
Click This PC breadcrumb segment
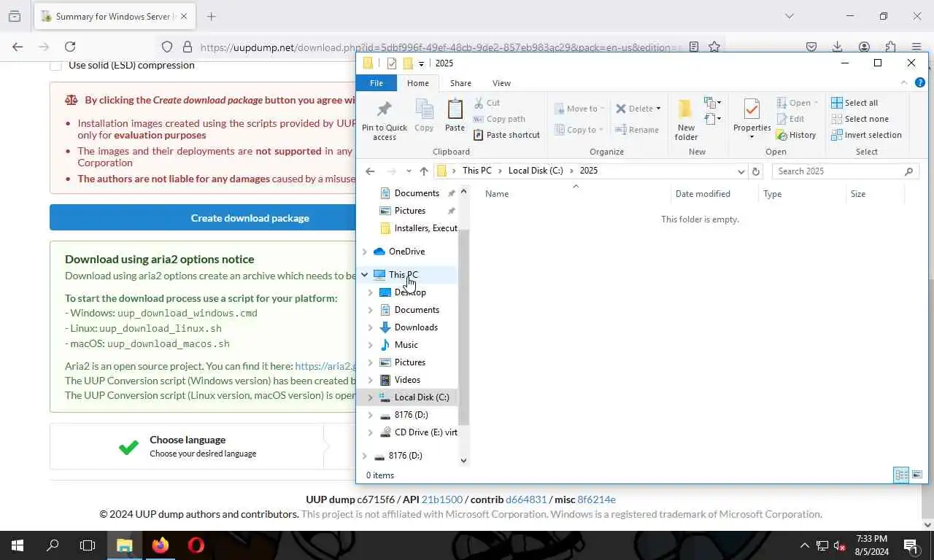coord(477,171)
